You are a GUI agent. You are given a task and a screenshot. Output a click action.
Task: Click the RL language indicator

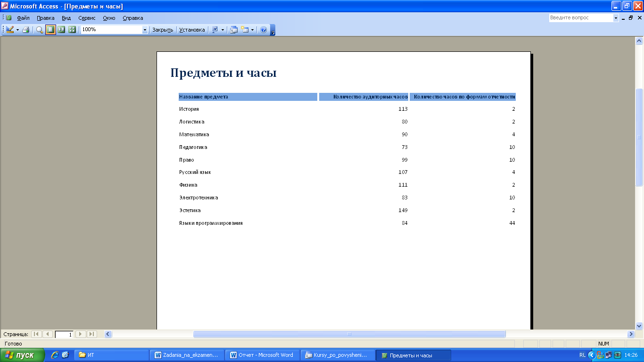point(582,355)
